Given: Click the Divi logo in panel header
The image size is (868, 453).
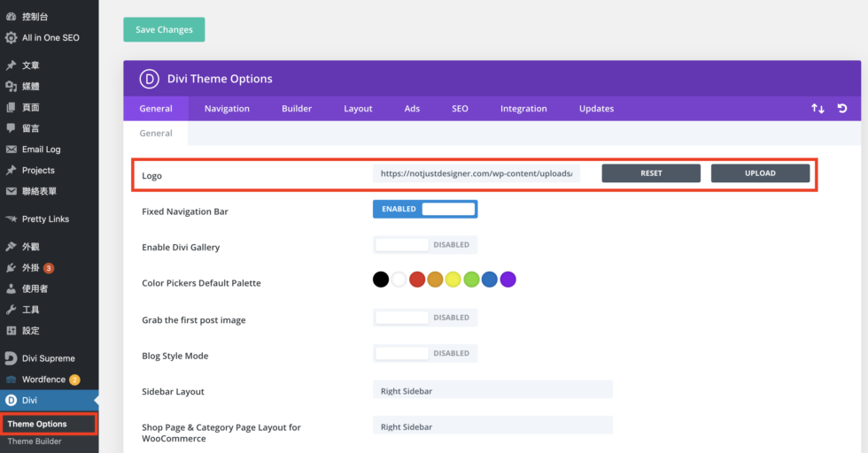Looking at the screenshot, I should click(x=149, y=79).
